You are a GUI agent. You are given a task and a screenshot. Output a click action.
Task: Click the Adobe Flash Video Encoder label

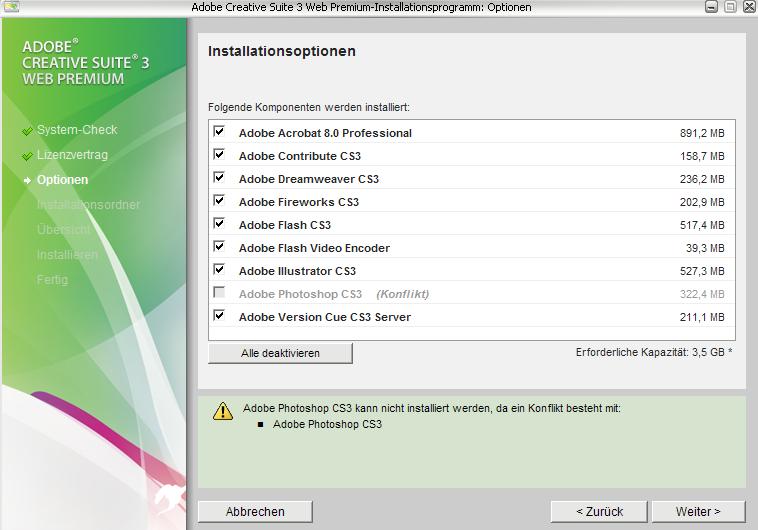click(x=314, y=248)
